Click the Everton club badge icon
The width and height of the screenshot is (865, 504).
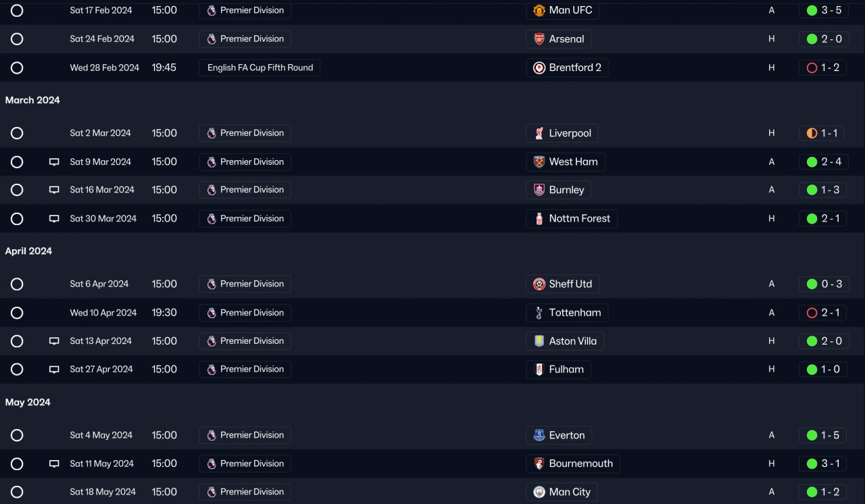(539, 436)
